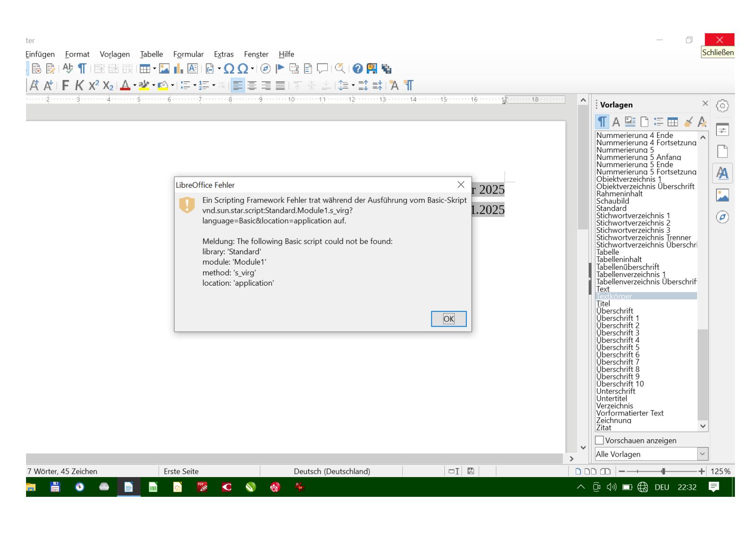
Task: Open the font color dropdown arrow
Action: click(134, 86)
